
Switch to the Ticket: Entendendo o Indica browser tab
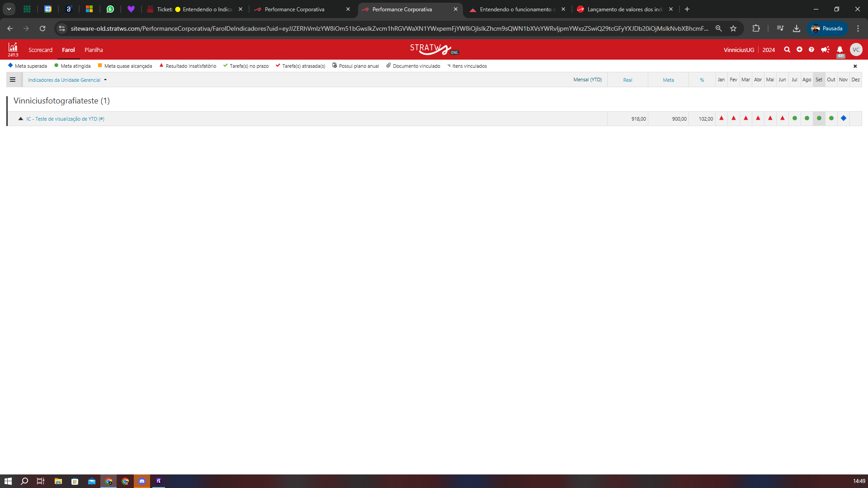(x=194, y=9)
